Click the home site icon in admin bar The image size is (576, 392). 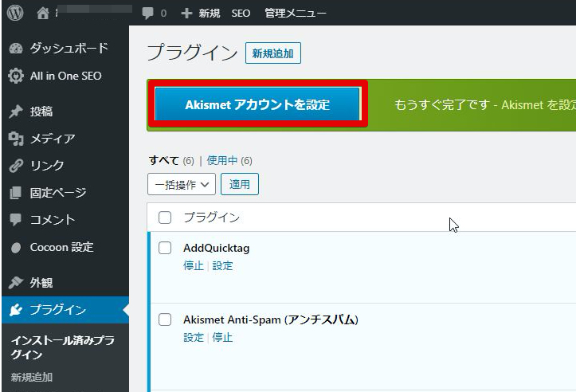click(42, 14)
